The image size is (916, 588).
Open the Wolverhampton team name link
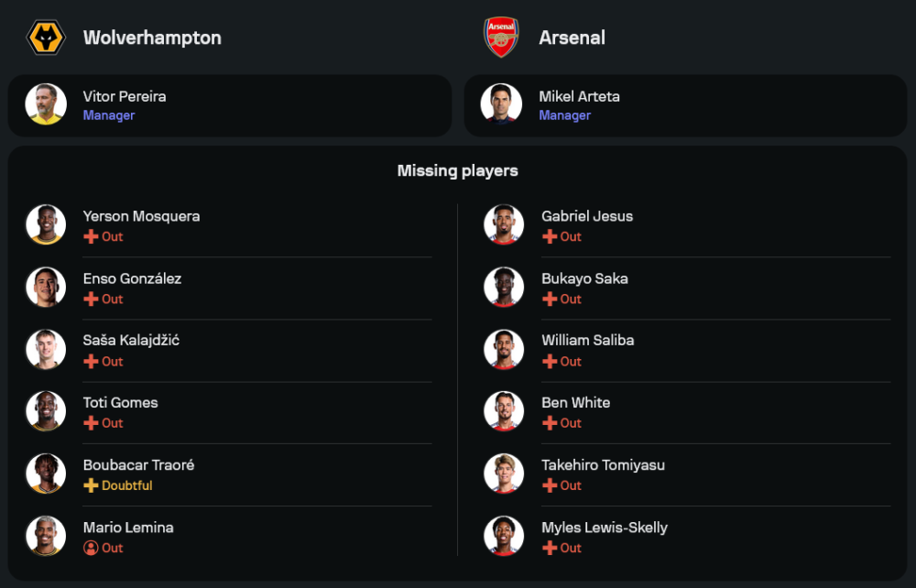pyautogui.click(x=152, y=38)
